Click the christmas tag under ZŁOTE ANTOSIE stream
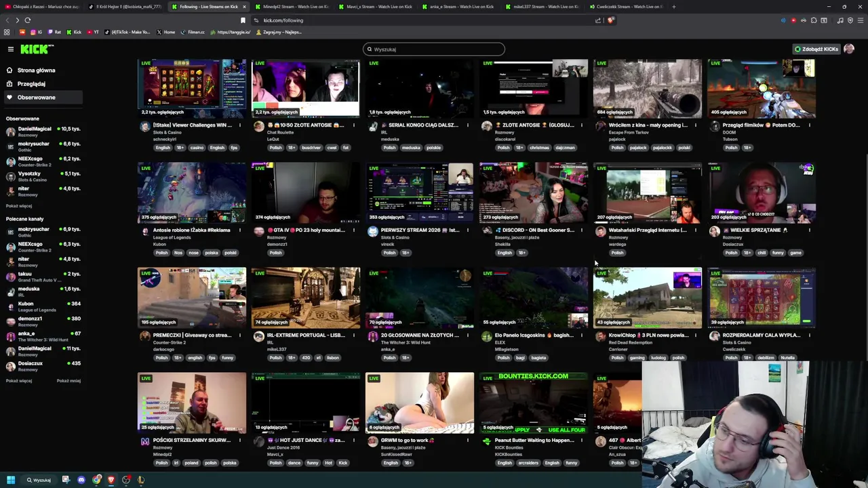 (540, 147)
